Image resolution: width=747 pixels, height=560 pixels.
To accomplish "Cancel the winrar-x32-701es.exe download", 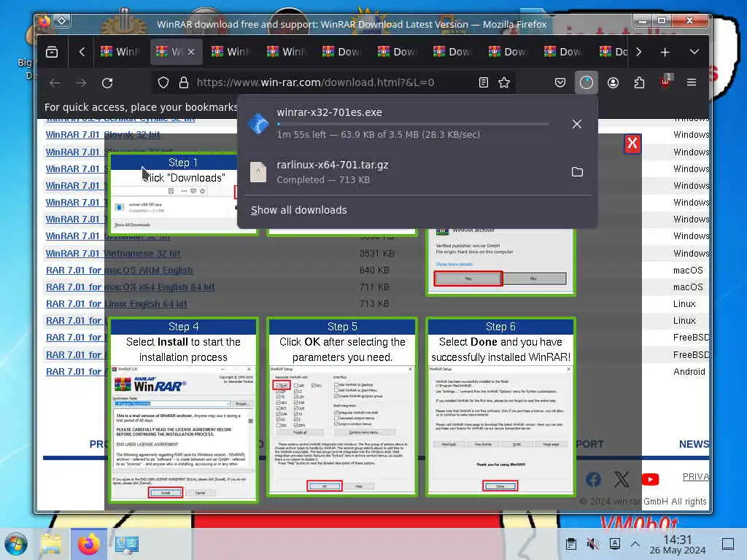I will point(577,124).
